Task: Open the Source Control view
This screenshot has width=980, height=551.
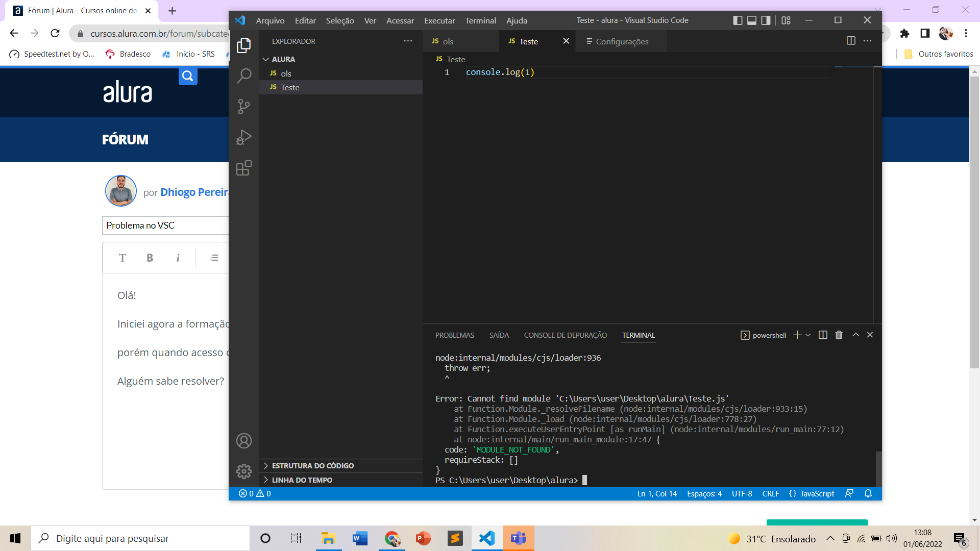Action: [244, 107]
